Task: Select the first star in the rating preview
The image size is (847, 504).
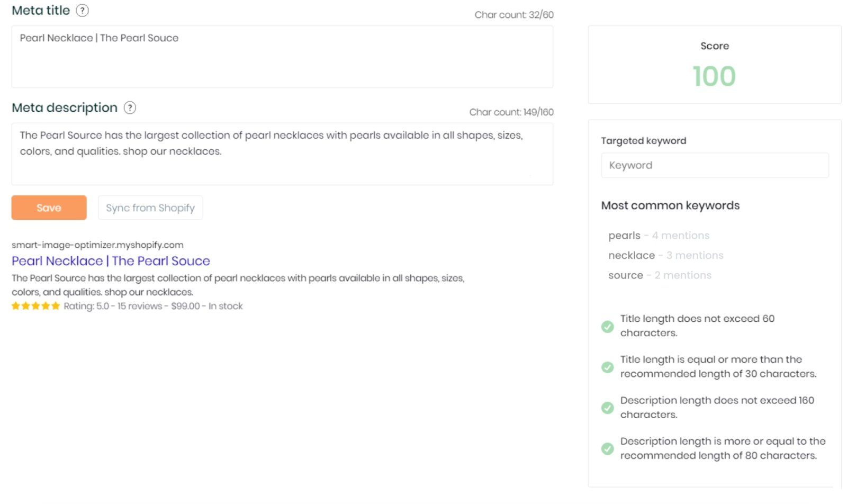Action: 15,305
